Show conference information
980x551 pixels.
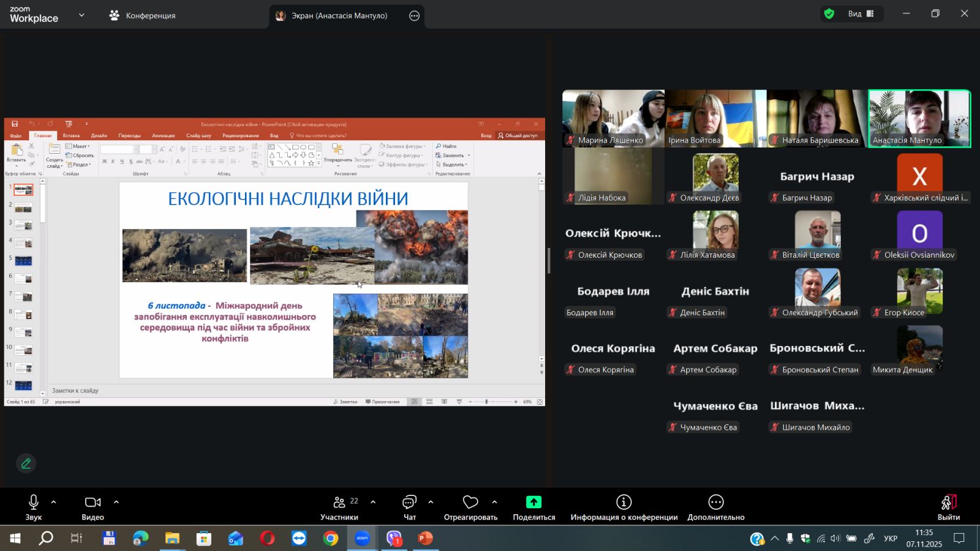click(624, 508)
